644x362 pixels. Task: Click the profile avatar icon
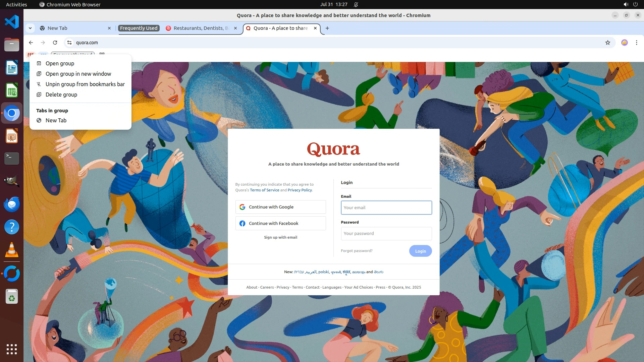pos(624,43)
